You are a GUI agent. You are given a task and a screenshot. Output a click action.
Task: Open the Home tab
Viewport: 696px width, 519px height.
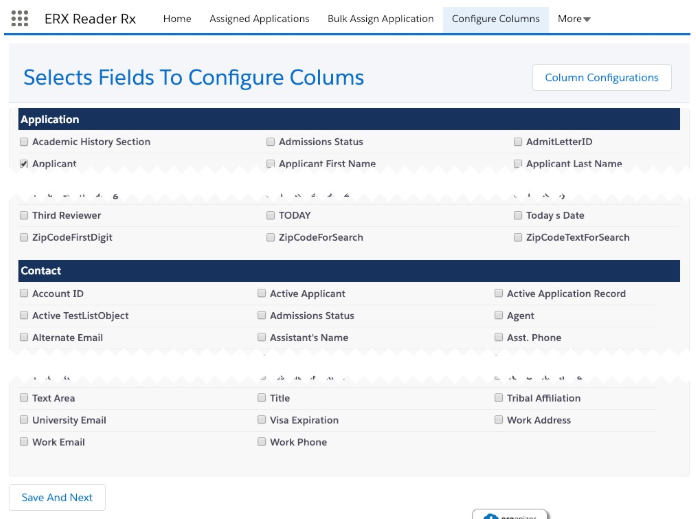(177, 19)
